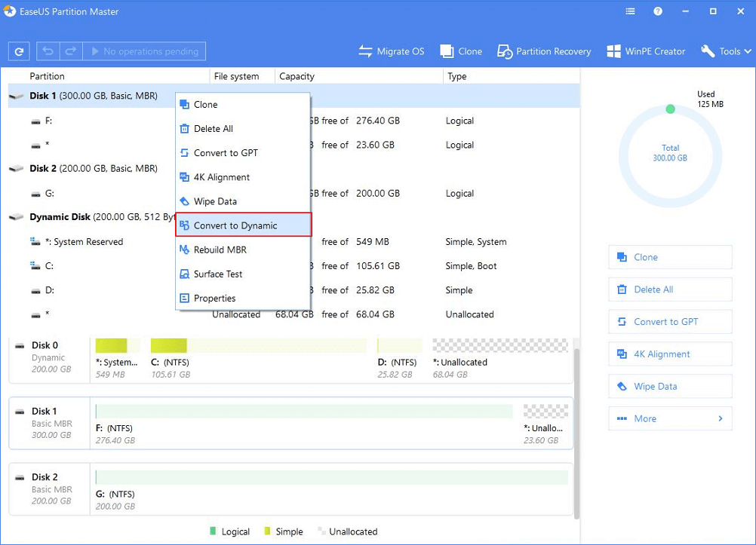Click the Disk 1 unallocated space block

(x=545, y=412)
